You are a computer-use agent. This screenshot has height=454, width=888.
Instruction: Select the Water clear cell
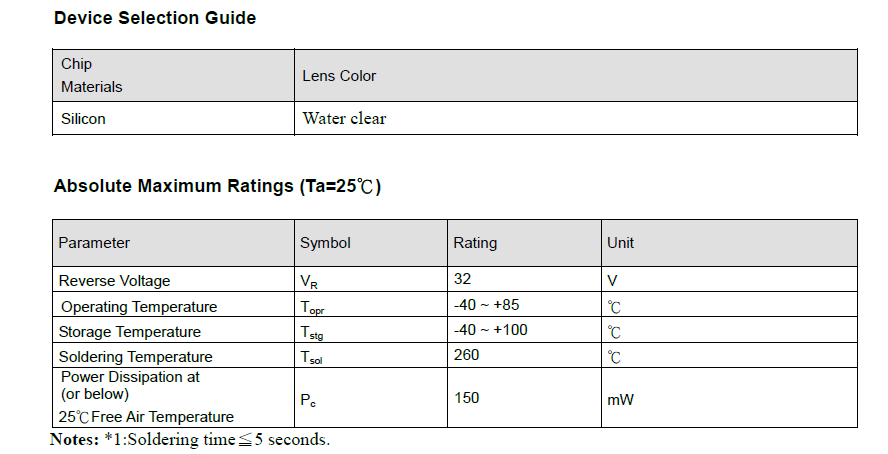344,118
